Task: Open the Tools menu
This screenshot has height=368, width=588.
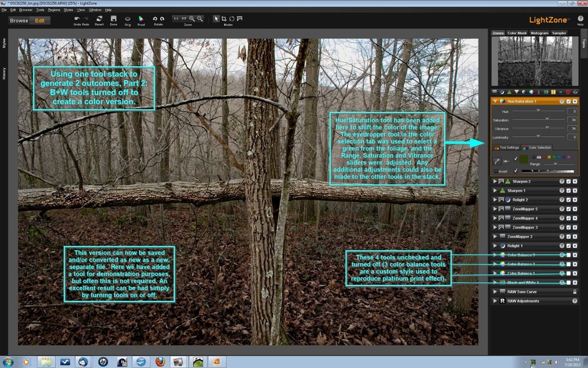Action: coord(39,9)
